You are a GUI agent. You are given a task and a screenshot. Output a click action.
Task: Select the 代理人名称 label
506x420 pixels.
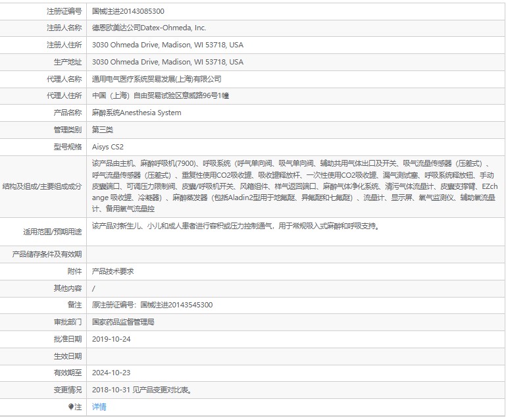pos(64,79)
